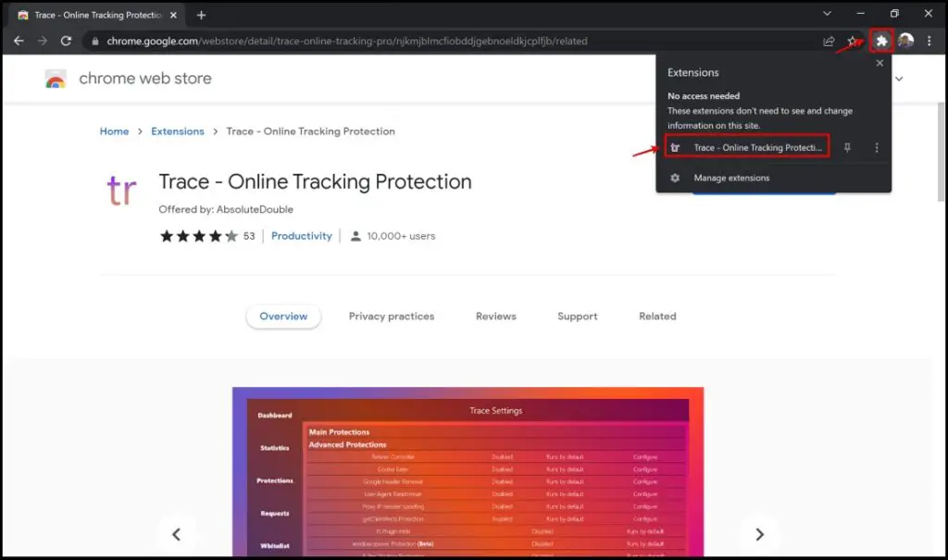Click the Trace breadcrumb text
The width and height of the screenshot is (948, 560).
pyautogui.click(x=310, y=131)
